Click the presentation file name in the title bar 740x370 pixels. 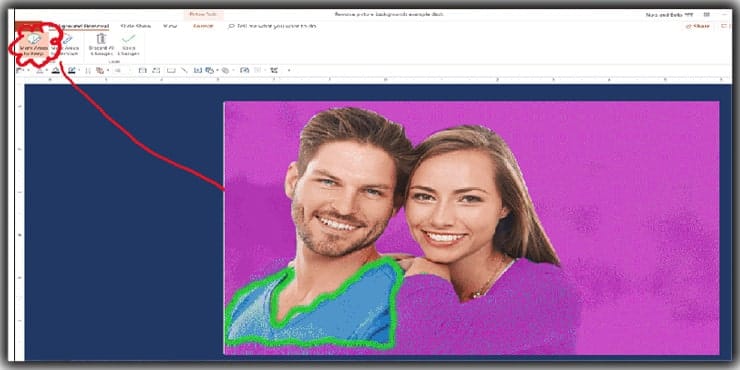(x=388, y=15)
